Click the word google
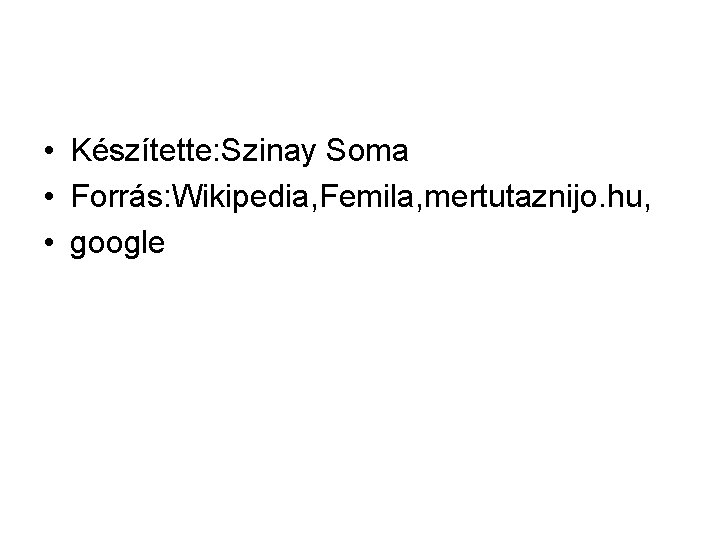The image size is (720, 540). tap(118, 244)
